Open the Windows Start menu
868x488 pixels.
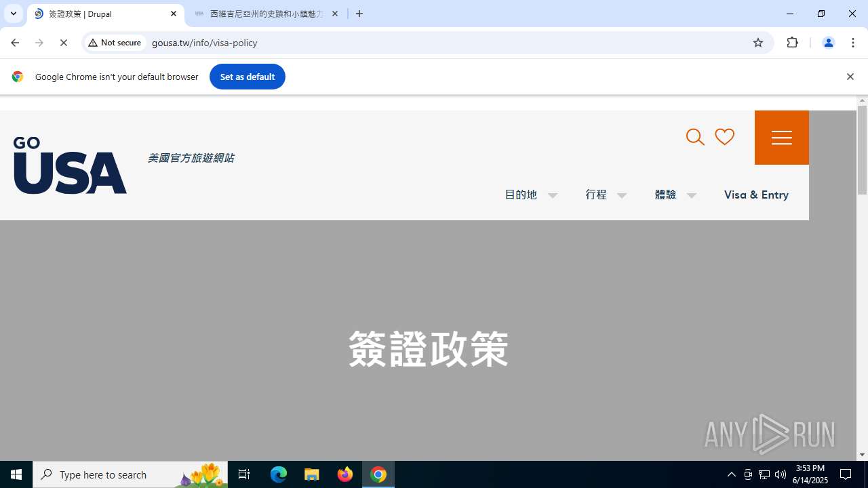coord(16,474)
